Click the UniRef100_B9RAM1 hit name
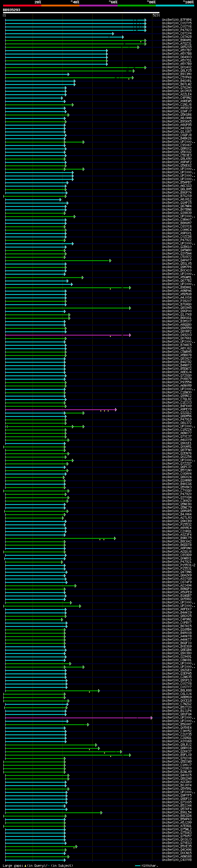 [x=177, y=40]
